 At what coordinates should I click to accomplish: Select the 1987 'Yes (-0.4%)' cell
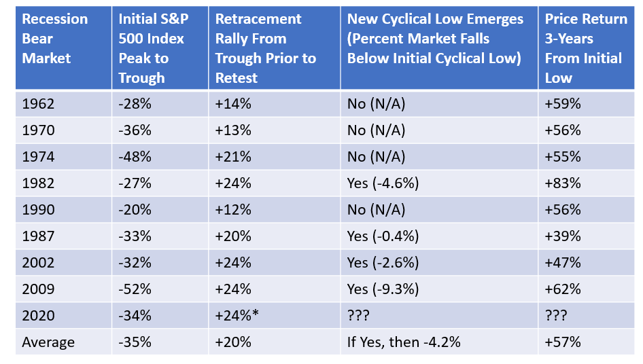[x=383, y=236]
